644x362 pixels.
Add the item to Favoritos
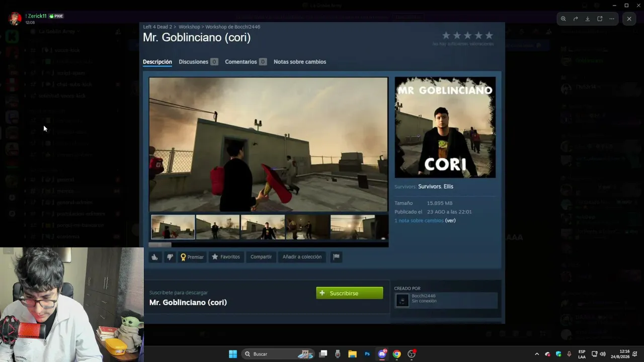coord(225,257)
